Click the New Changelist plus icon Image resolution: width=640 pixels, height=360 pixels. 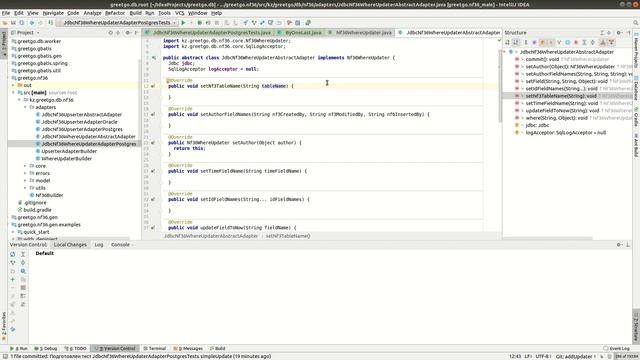(13, 280)
